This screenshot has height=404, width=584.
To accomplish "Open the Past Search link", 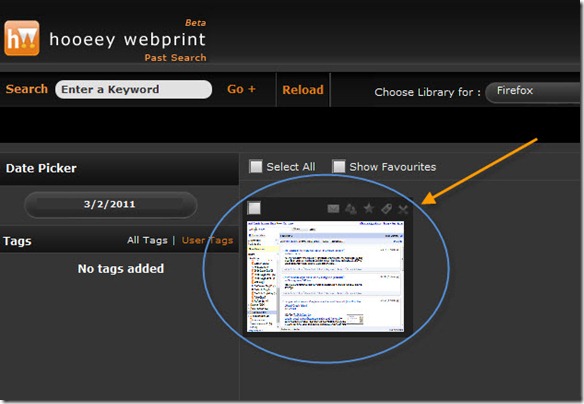I will click(x=175, y=58).
